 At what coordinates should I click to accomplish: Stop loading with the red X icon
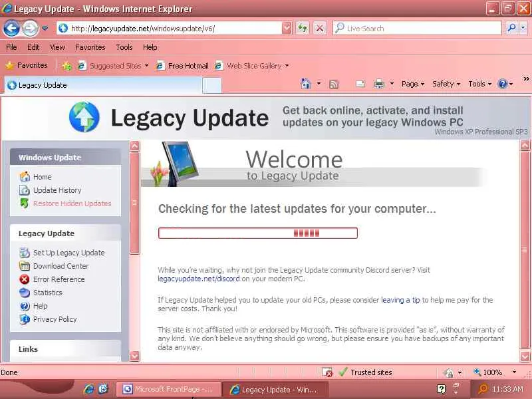click(x=320, y=29)
